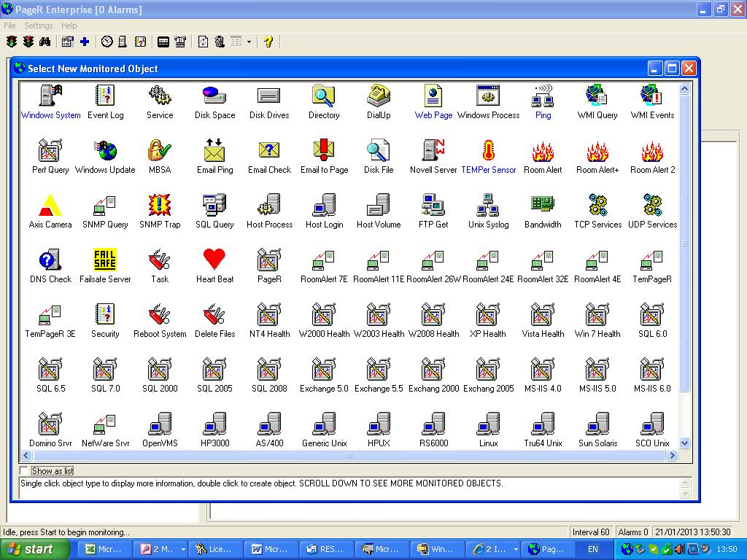Select the Delete Files icon
The width and height of the screenshot is (747, 560).
pos(214,315)
